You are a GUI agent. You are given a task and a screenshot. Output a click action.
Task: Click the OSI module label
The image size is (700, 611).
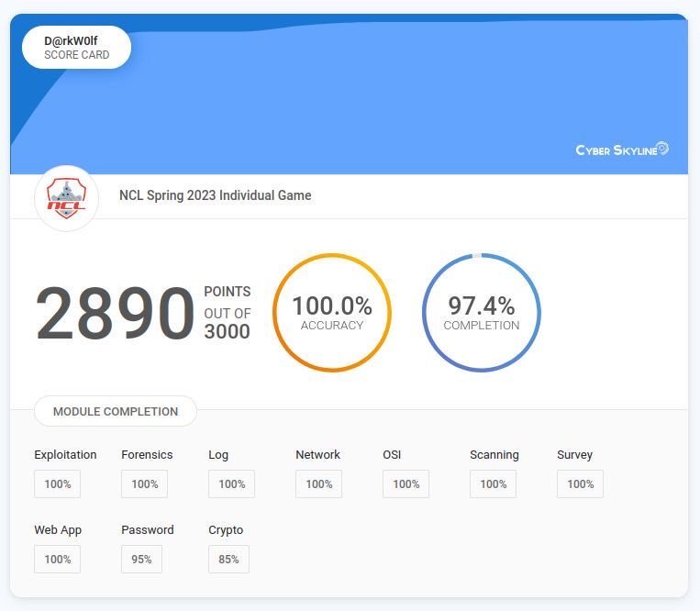click(x=392, y=455)
